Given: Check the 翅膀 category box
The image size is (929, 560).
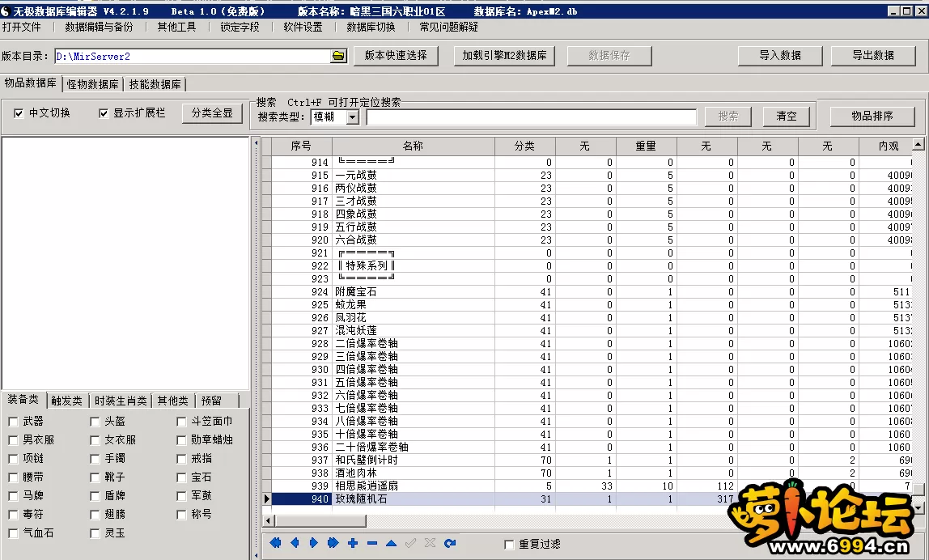Looking at the screenshot, I should coord(95,515).
